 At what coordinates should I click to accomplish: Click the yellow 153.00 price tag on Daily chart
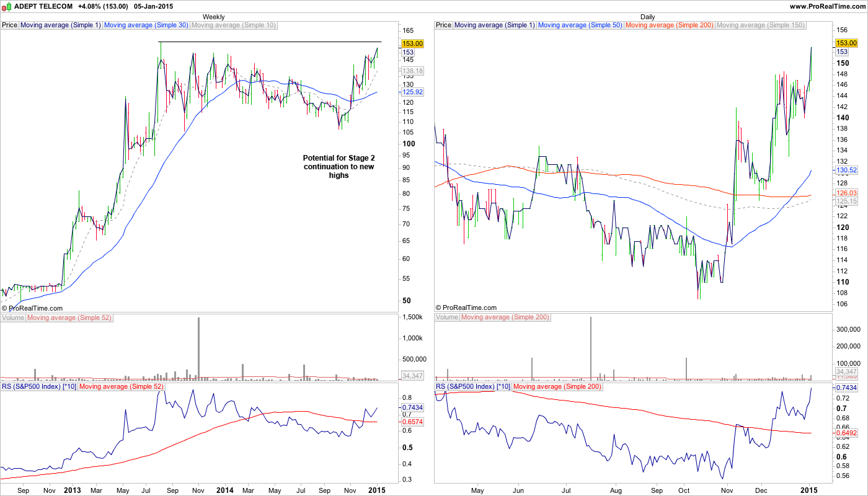(846, 43)
